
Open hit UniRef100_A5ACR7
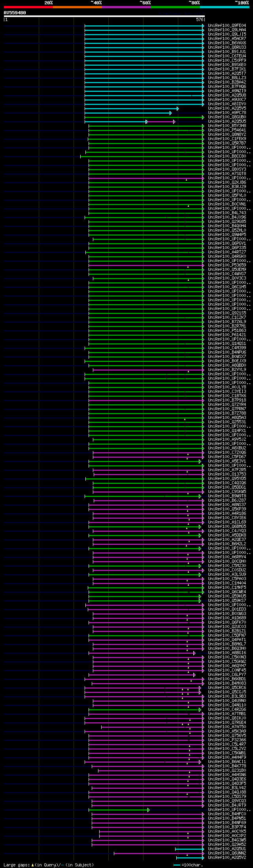pos(227,39)
